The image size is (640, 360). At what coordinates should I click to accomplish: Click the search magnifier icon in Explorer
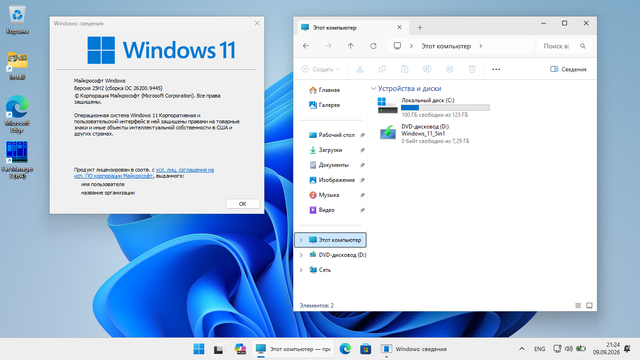583,46
